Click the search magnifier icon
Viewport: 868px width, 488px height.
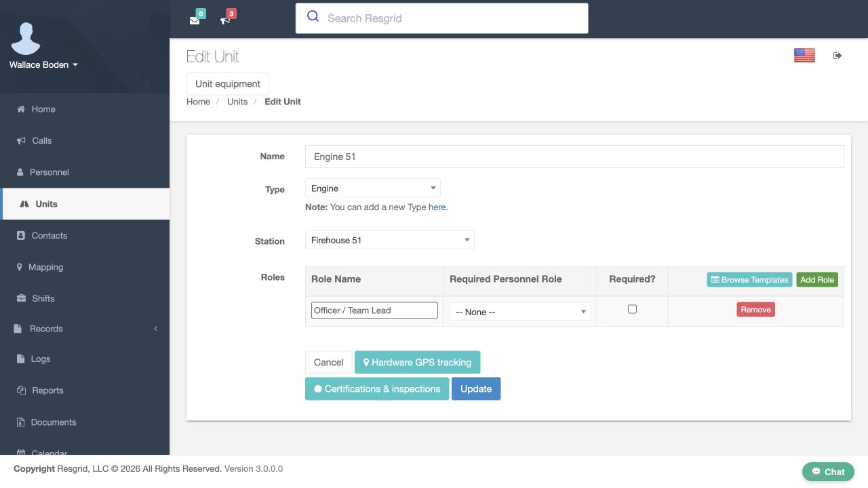[x=313, y=17]
